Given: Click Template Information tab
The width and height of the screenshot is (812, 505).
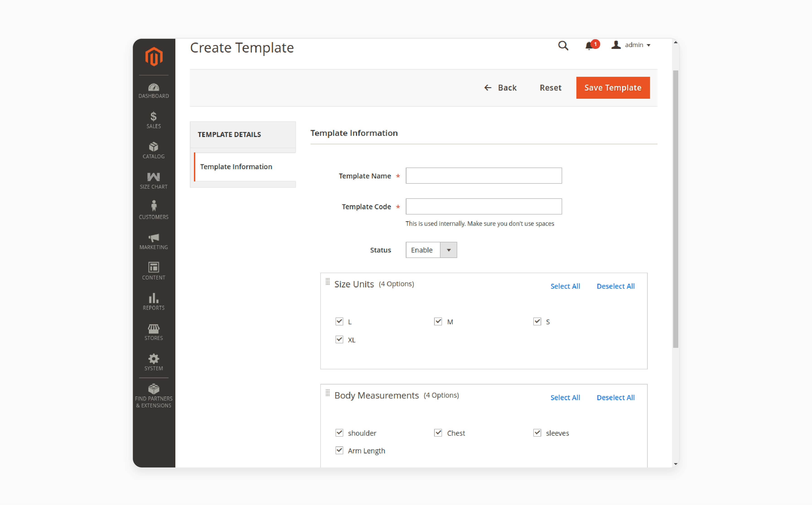Looking at the screenshot, I should [x=236, y=166].
